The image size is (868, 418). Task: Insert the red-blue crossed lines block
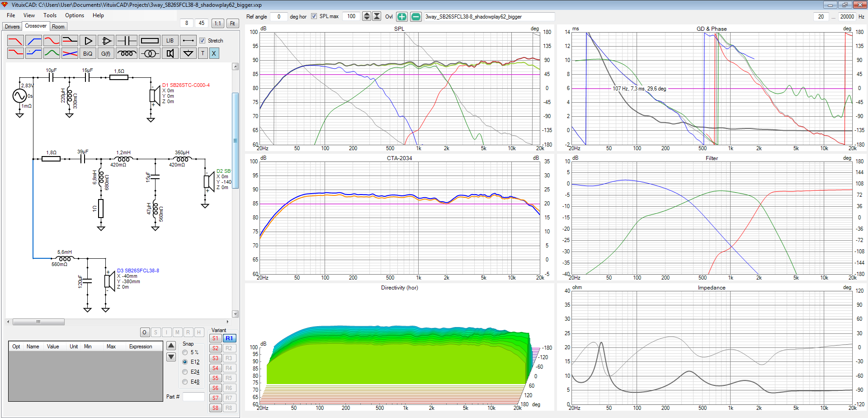click(70, 53)
